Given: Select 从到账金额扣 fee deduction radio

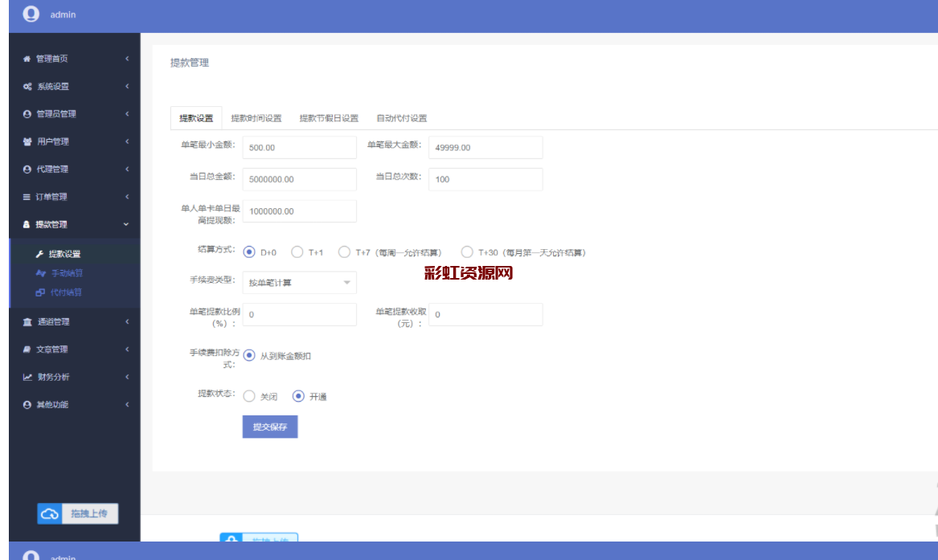Looking at the screenshot, I should point(249,356).
